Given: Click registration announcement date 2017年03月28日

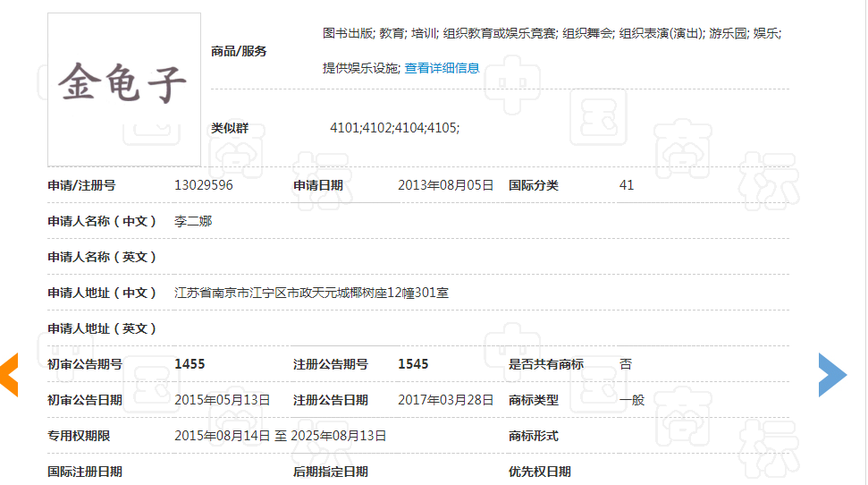Looking at the screenshot, I should tap(445, 400).
